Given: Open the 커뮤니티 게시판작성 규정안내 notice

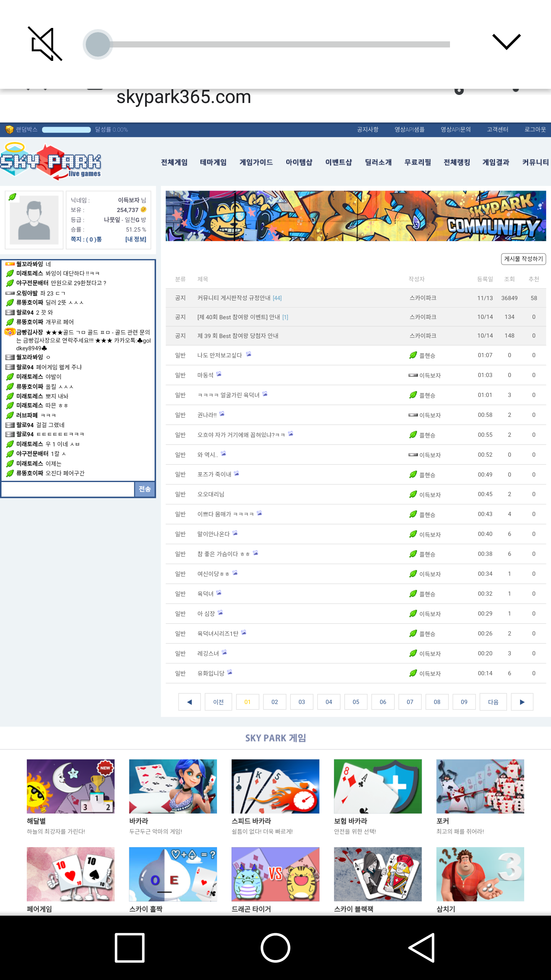Looking at the screenshot, I should click(234, 298).
